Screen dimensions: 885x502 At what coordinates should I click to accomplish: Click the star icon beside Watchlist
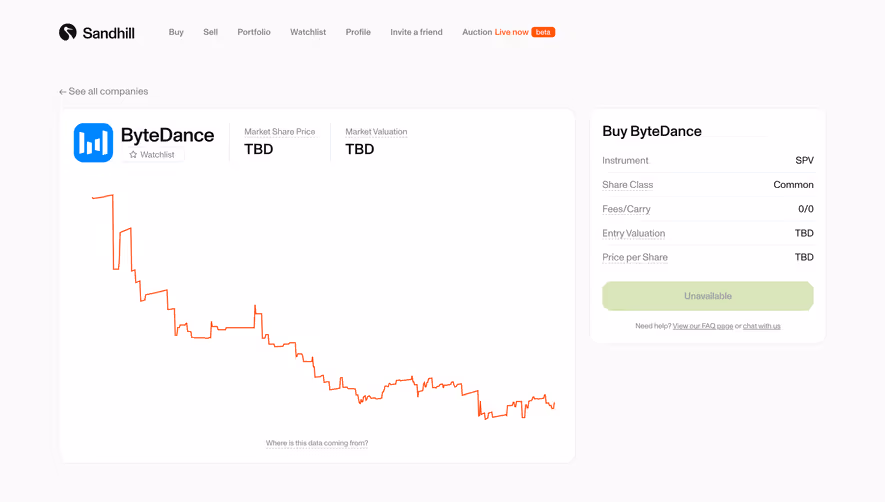(x=133, y=154)
